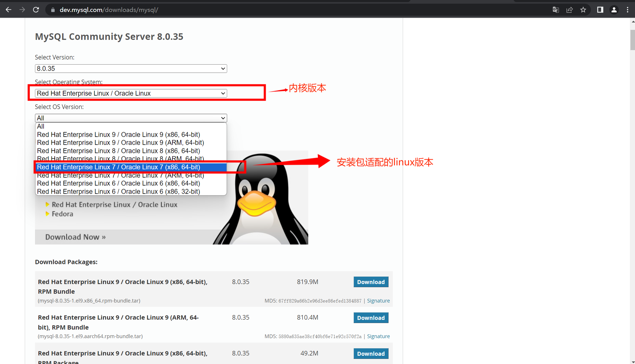Open the Chrome three-dot menu
Viewport: 635px width, 364px height.
pos(628,9)
